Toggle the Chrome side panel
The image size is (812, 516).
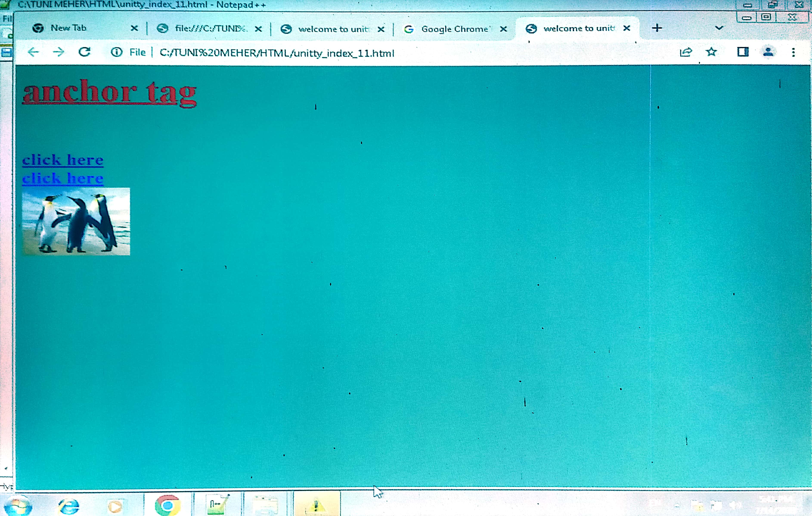click(742, 52)
